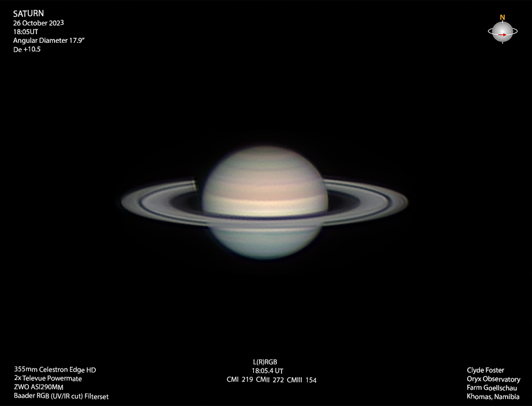Click 'Khomas, Namibia' text
Viewport: 532px width, 406px height.
point(493,397)
